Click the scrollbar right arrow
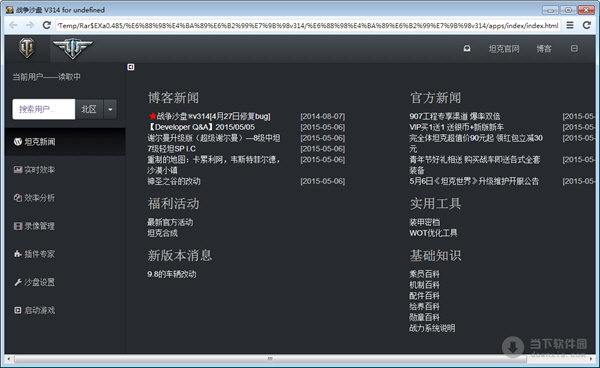Image resolution: width=600 pixels, height=368 pixels. click(591, 359)
